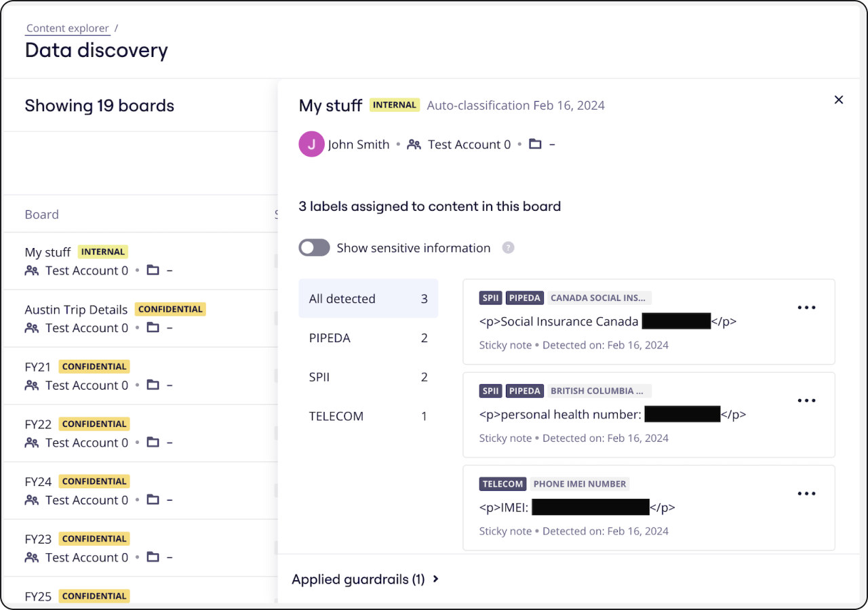Sort by the Board column header

point(42,215)
